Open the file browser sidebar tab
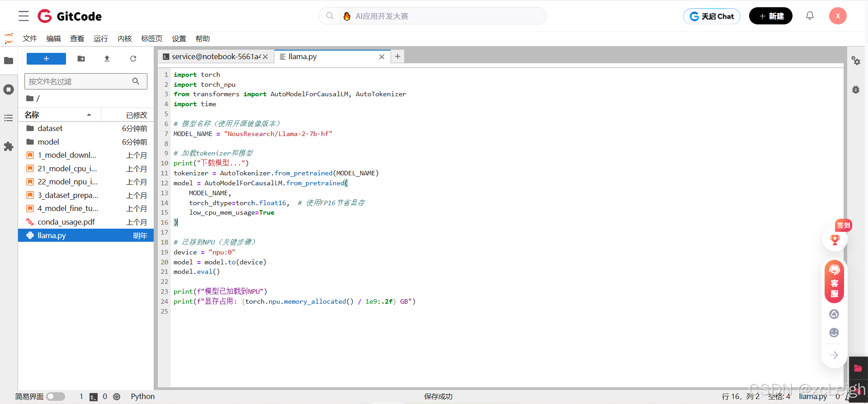 [x=9, y=61]
